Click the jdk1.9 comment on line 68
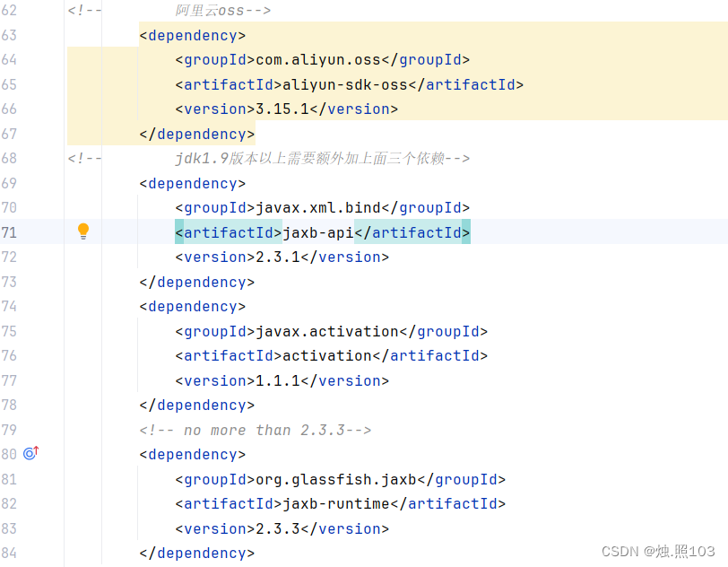The image size is (728, 567). click(x=323, y=159)
